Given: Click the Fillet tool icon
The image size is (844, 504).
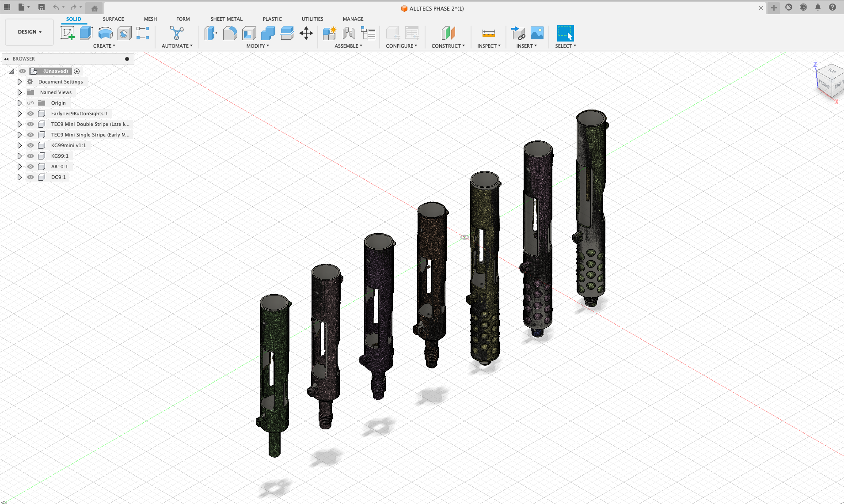Looking at the screenshot, I should (x=230, y=33).
